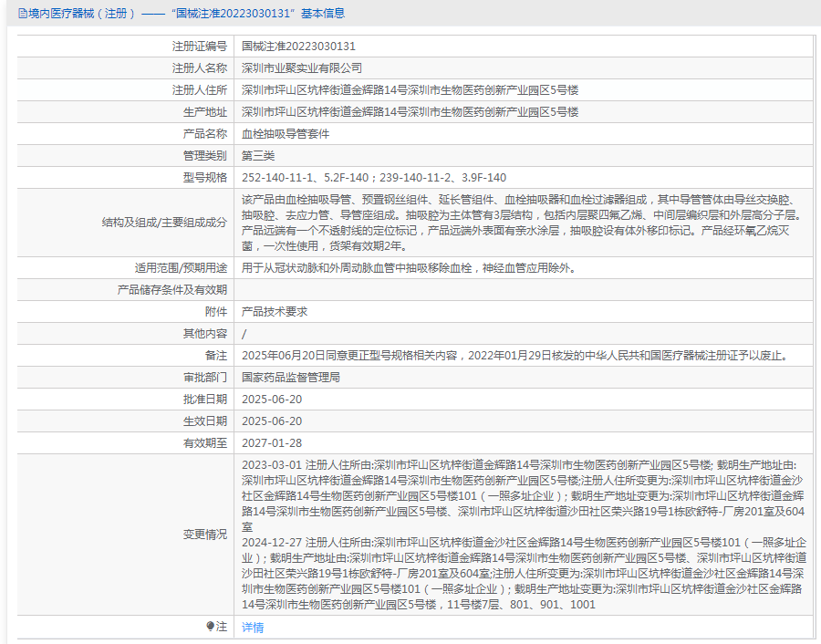Click the label 批准日期
The image size is (821, 644).
[204, 400]
